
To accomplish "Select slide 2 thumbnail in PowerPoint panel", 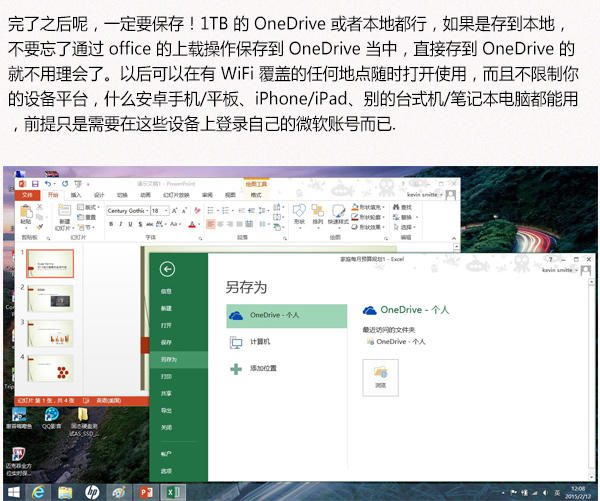I will [x=50, y=299].
